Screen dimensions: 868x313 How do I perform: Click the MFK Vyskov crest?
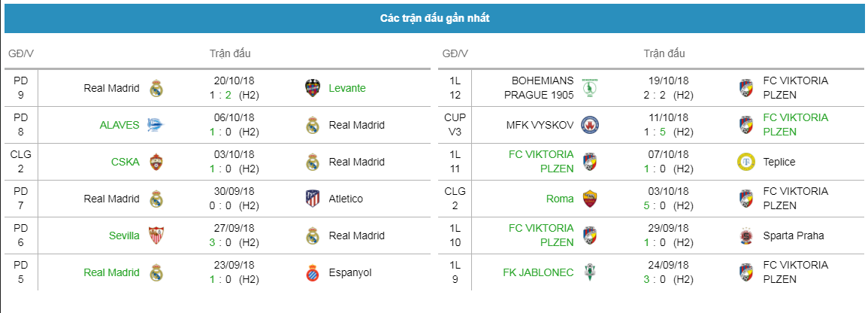[x=589, y=125]
